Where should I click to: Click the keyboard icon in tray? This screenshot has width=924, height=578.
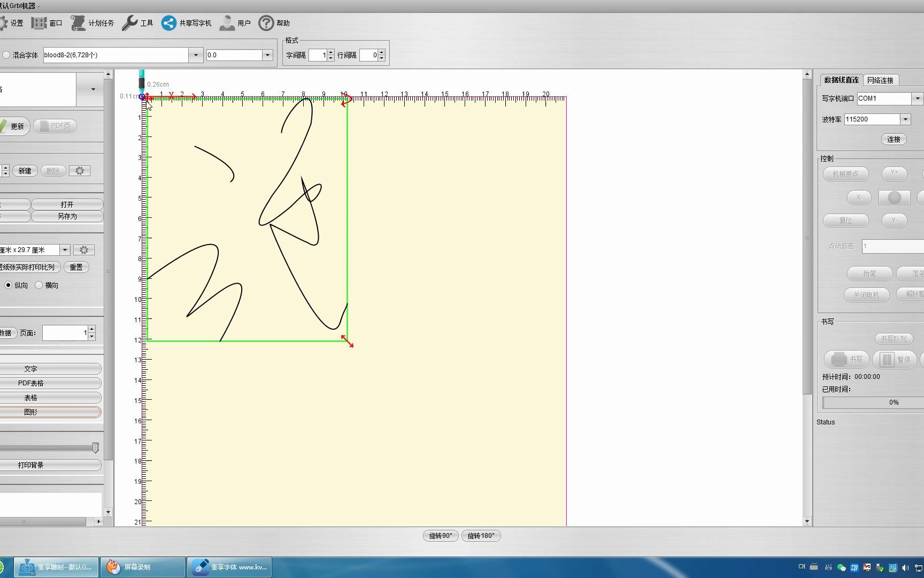click(x=814, y=567)
